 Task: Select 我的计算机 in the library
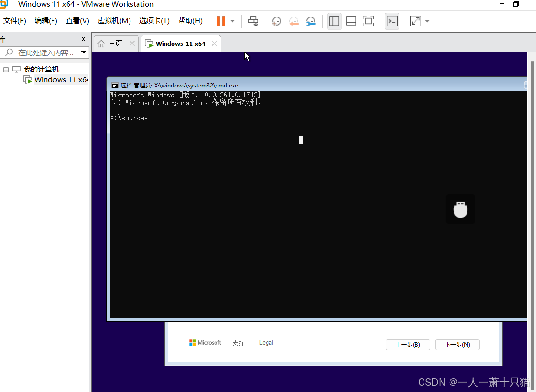click(x=42, y=70)
